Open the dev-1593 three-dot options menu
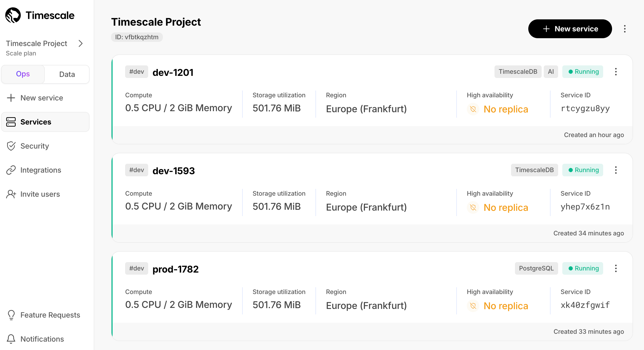This screenshot has height=350, width=644. coord(616,170)
